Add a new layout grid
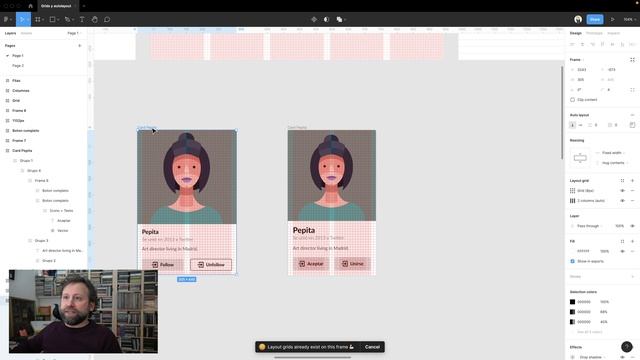Image resolution: width=640 pixels, height=360 pixels. [x=632, y=180]
